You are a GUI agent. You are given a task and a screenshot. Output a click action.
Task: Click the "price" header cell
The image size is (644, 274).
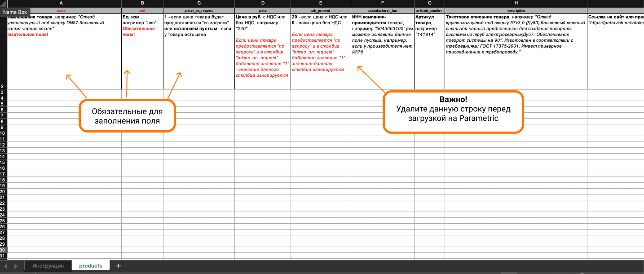point(263,10)
